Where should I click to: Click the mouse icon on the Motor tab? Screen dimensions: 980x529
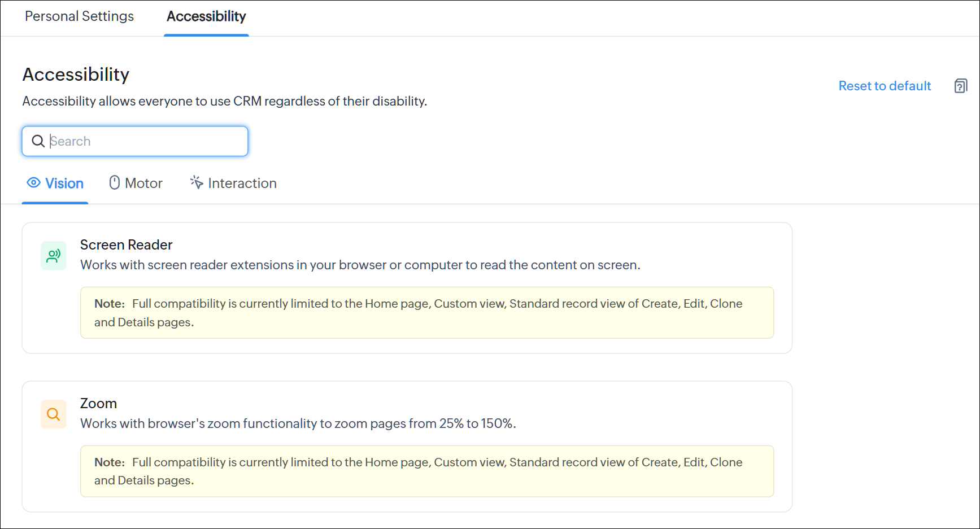pyautogui.click(x=115, y=183)
